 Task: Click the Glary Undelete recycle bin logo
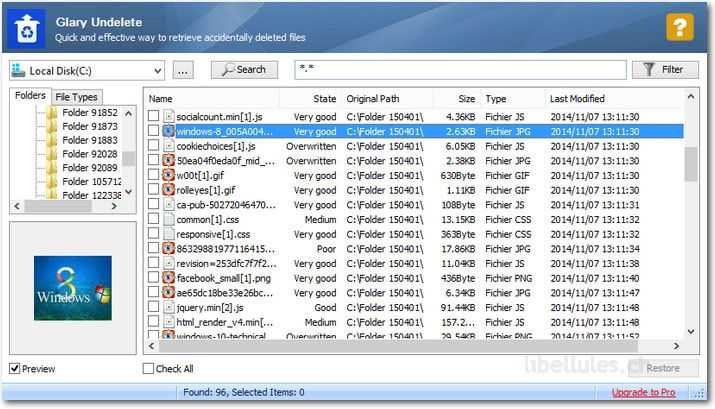pos(26,29)
